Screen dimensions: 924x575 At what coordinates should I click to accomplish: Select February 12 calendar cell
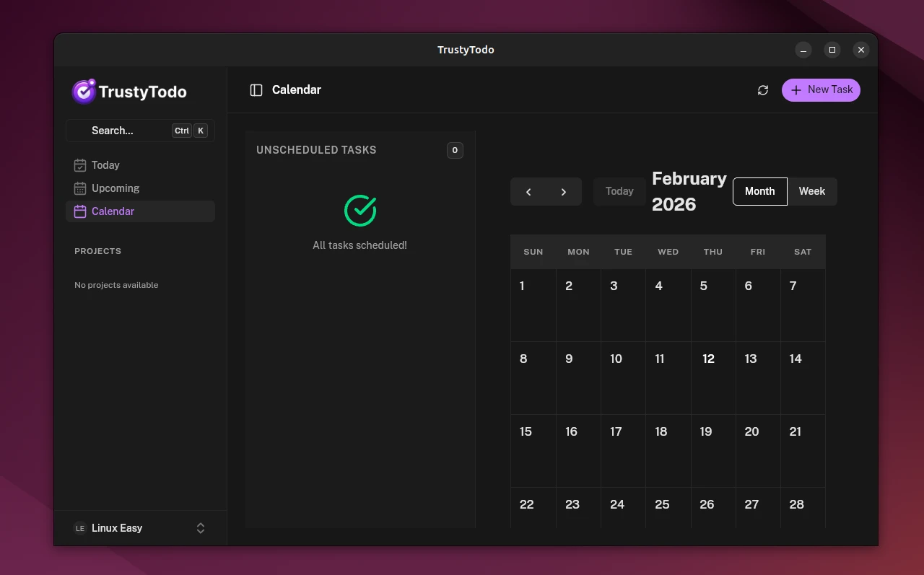(713, 377)
